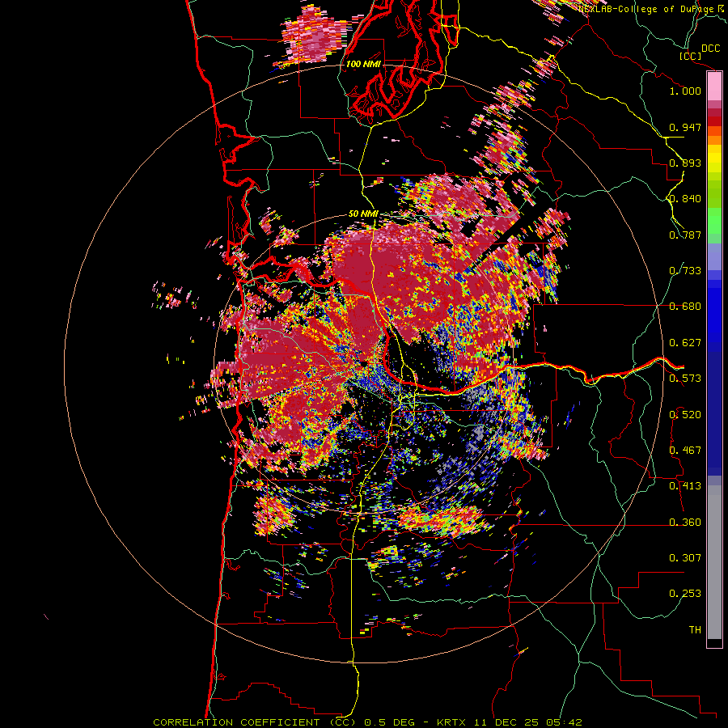The image size is (728, 728).
Task: Click the 0.520 scale label
Action: 685,415
